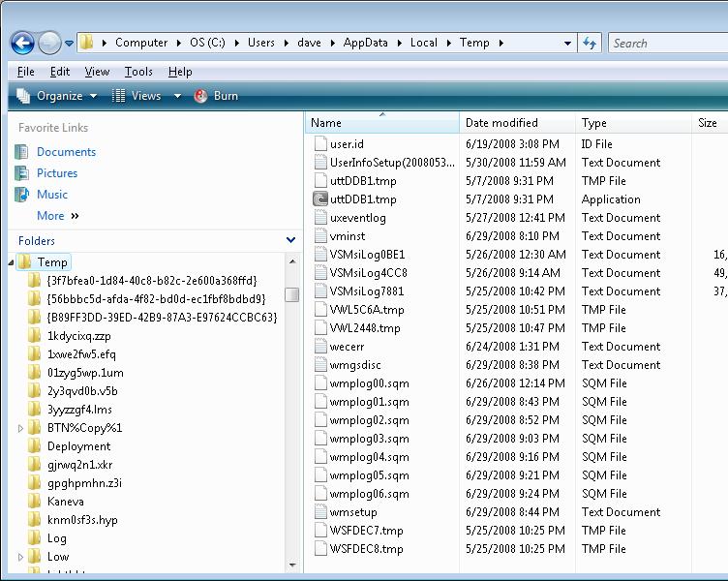This screenshot has height=581, width=728.
Task: Go back with the Back arrow button
Action: [x=22, y=44]
